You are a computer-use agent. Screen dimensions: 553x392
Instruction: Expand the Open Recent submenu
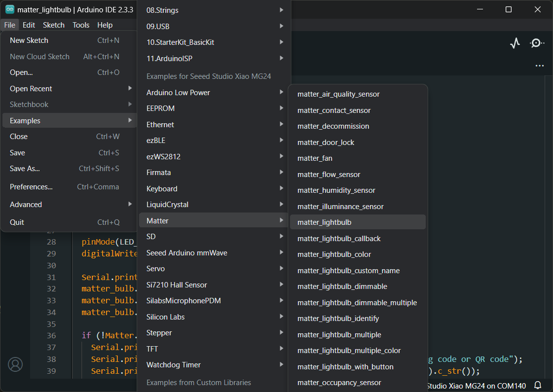tap(70, 89)
